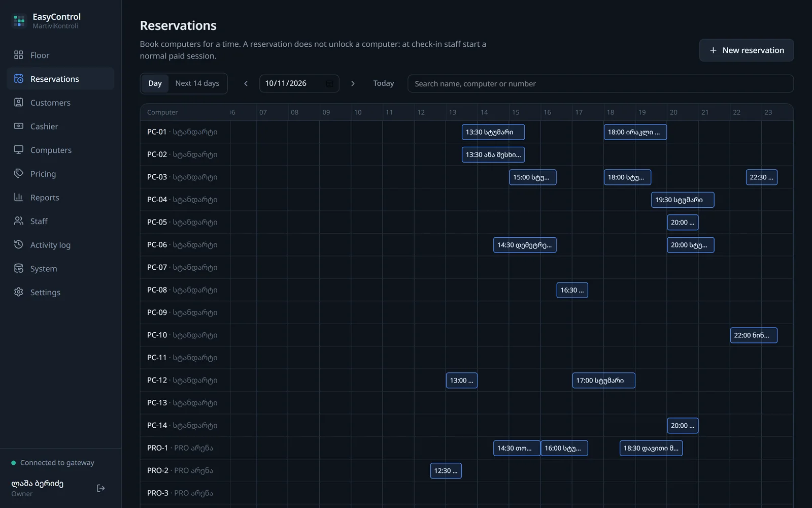Screen dimensions: 812x508
Task: Open the 13:30 reservation on PC-01
Action: click(x=493, y=132)
